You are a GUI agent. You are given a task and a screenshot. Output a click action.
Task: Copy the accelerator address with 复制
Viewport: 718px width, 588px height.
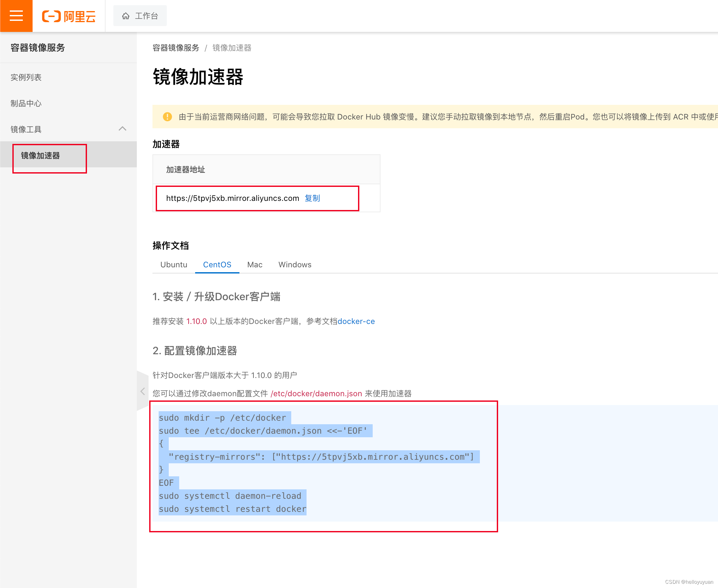pyautogui.click(x=312, y=198)
